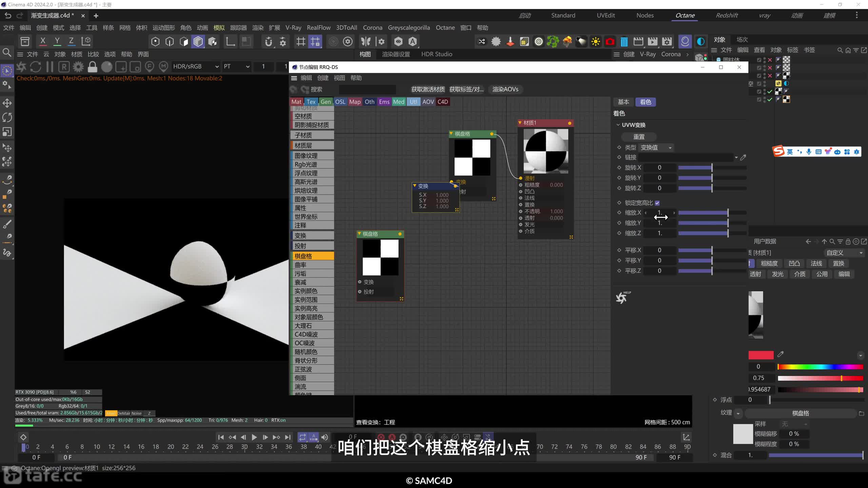Click the Octane HELP logo icon
Screen dimensions: 868x488
tap(623, 298)
